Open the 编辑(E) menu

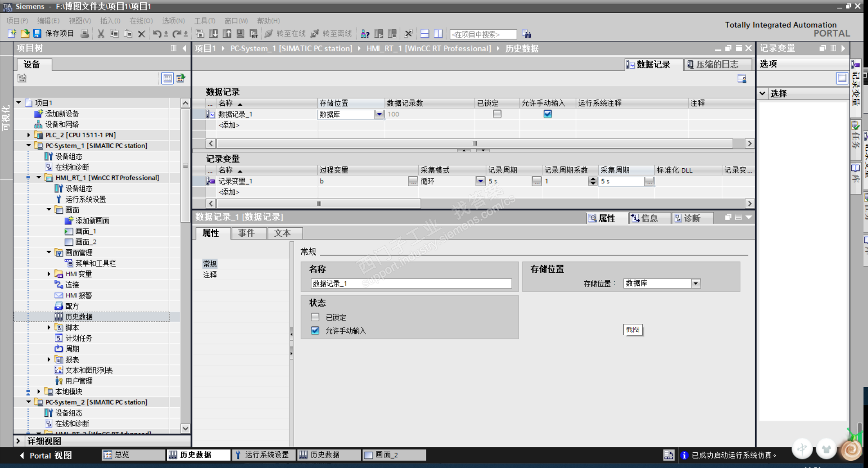48,21
